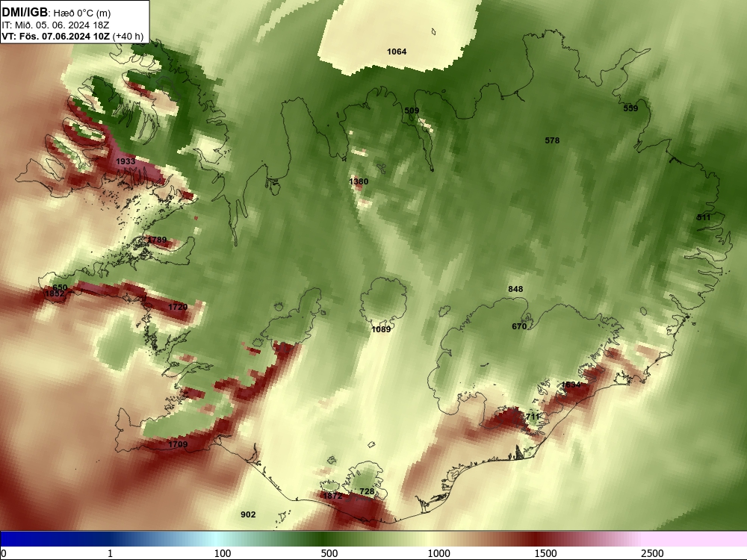Click the 1933 label in the Westfjords
Screen dimensions: 747x560
click(x=125, y=161)
